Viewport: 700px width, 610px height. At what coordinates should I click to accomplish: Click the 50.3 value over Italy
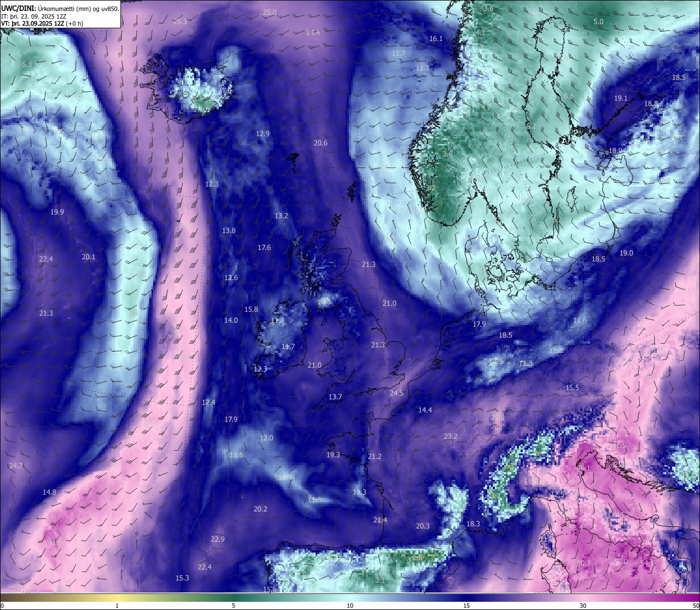click(584, 563)
